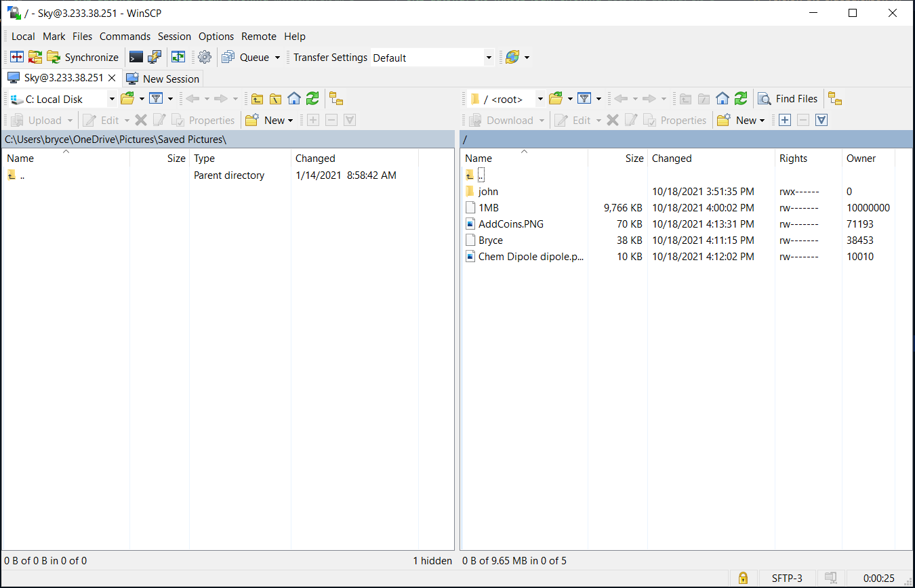The image size is (915, 588).
Task: Click the Queue button
Action: click(245, 58)
